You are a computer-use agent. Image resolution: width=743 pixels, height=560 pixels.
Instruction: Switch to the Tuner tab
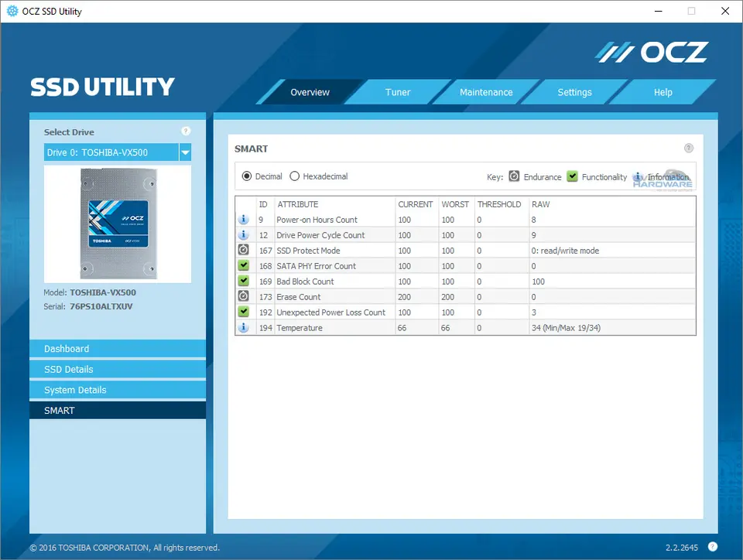pos(398,92)
